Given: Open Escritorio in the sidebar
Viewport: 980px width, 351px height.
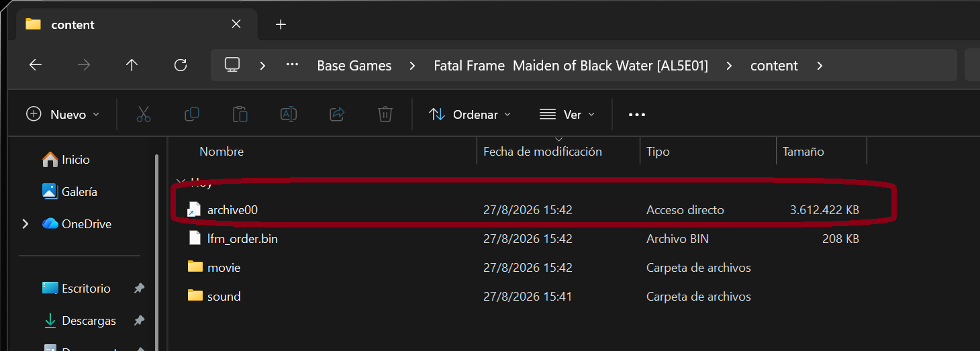Looking at the screenshot, I should 77,289.
